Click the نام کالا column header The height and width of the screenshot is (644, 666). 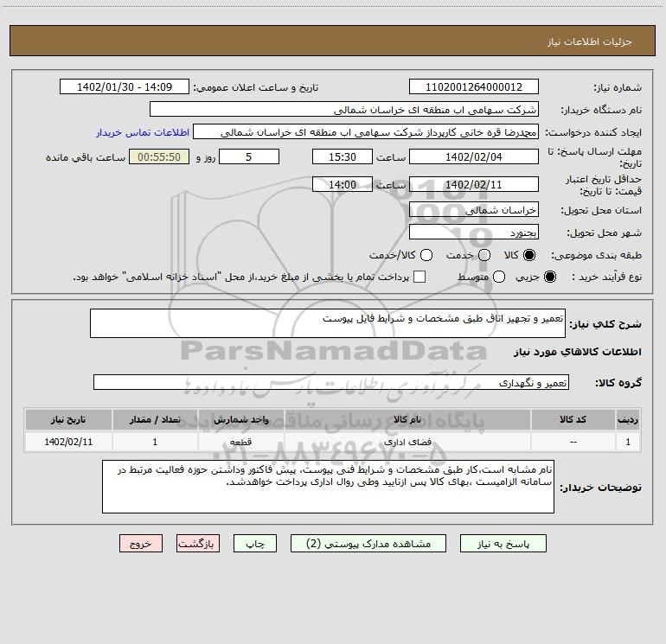407,419
